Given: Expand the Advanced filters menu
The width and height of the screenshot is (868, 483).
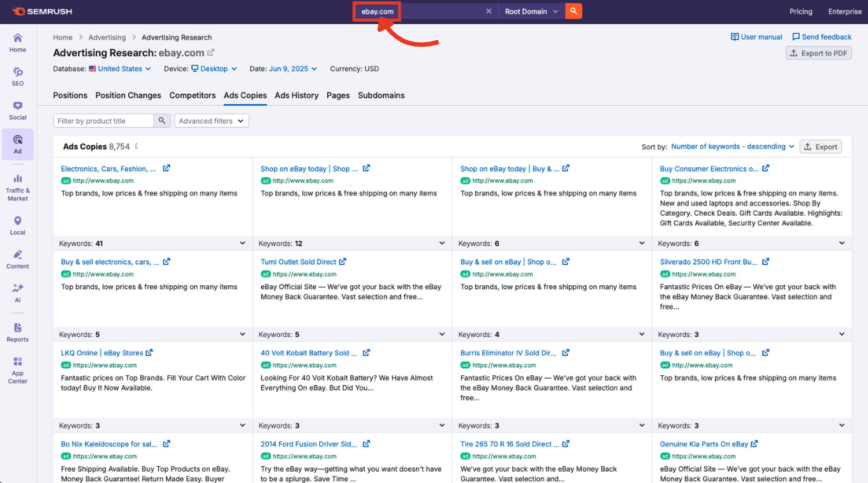Looking at the screenshot, I should (x=211, y=121).
